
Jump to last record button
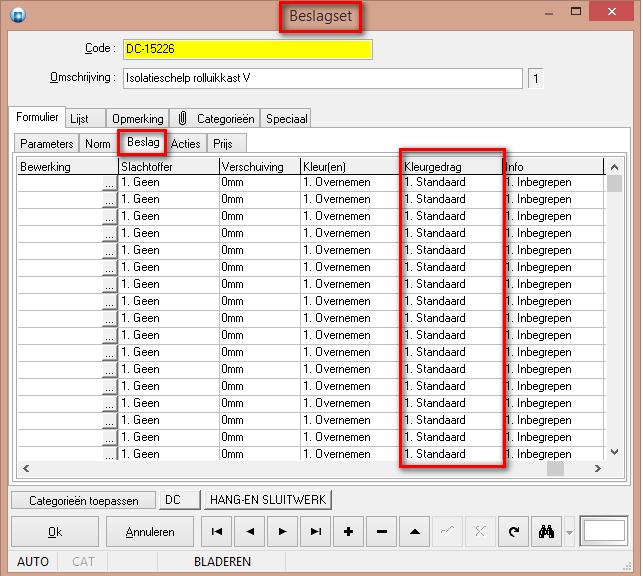[315, 532]
